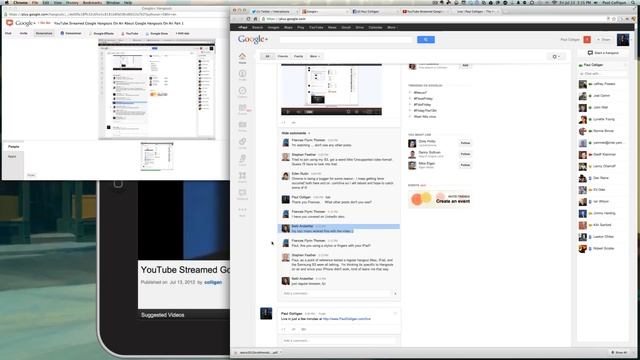Select the Screenshare tab in Hangout window

(x=44, y=33)
